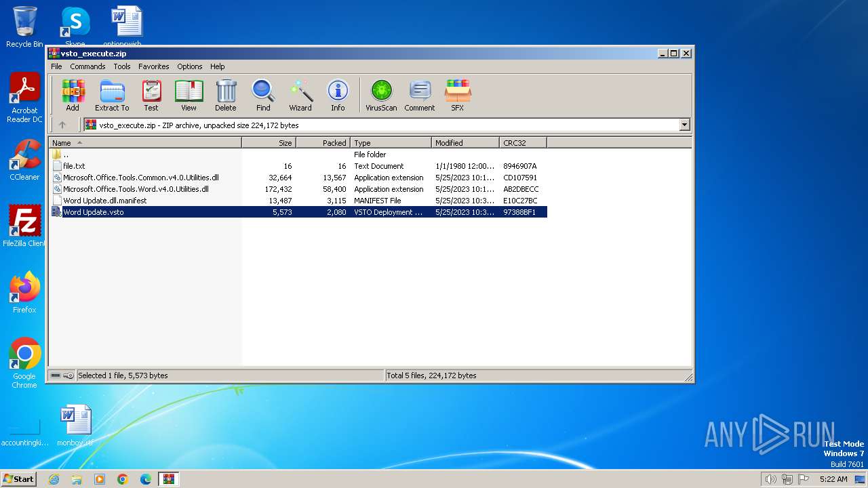This screenshot has width=868, height=488.
Task: Sort by CRC32 column header
Action: [x=523, y=143]
